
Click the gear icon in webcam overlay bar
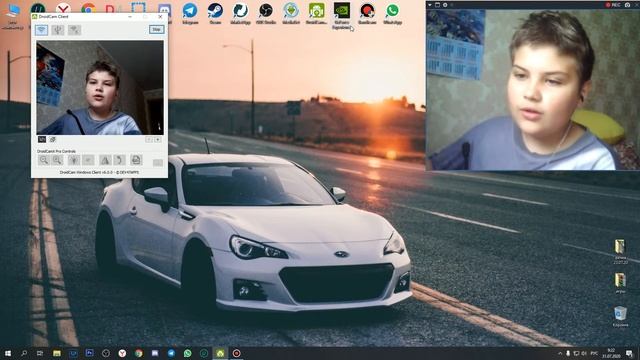pos(445,5)
